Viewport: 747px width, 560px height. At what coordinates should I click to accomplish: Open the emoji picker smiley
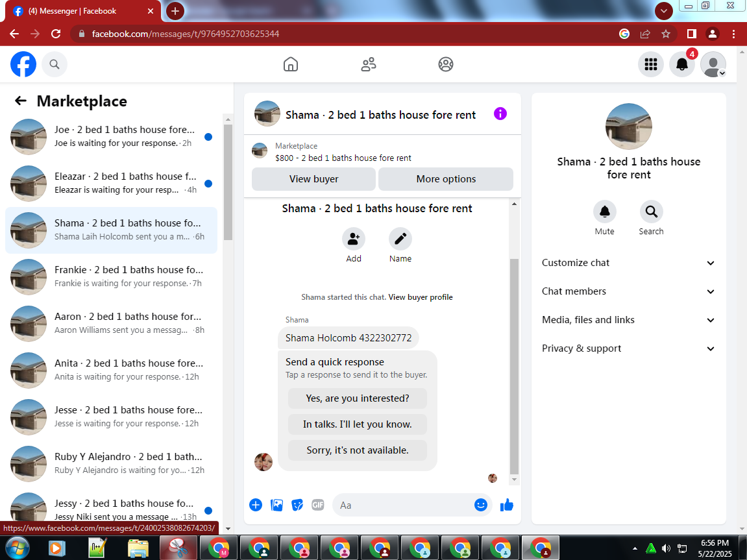(x=481, y=505)
